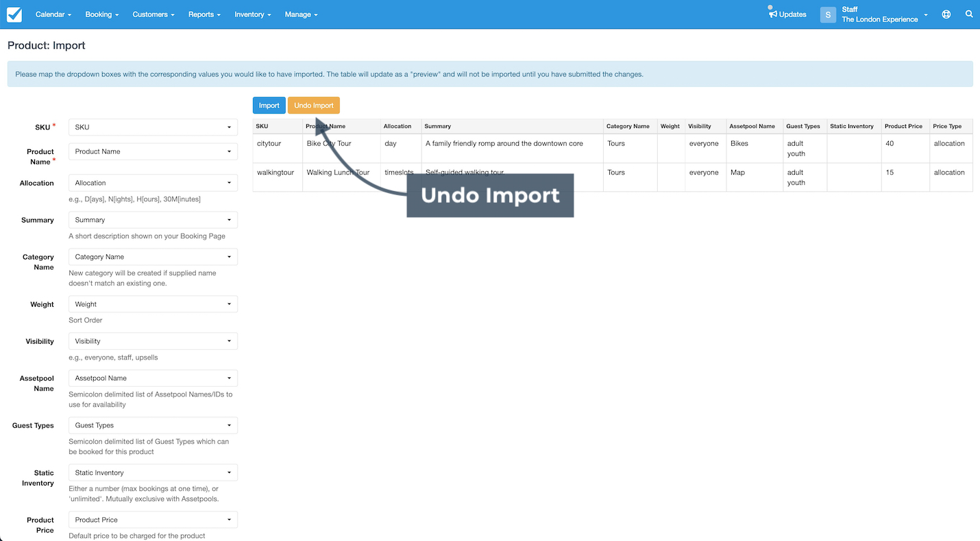
Task: Click the Checkfront checkmark logo
Action: (x=14, y=14)
